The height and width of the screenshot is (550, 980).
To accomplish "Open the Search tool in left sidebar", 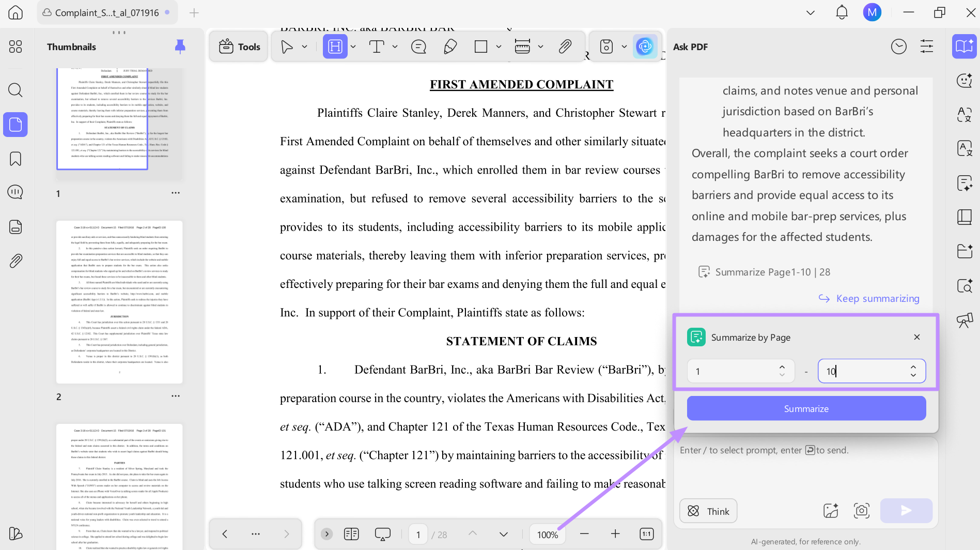I will point(15,90).
